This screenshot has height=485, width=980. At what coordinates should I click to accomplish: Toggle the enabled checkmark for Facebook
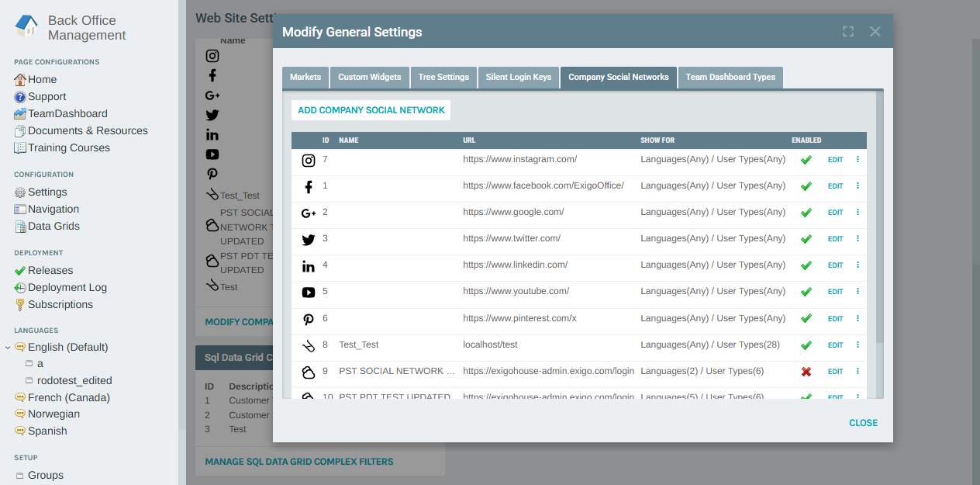coord(806,186)
